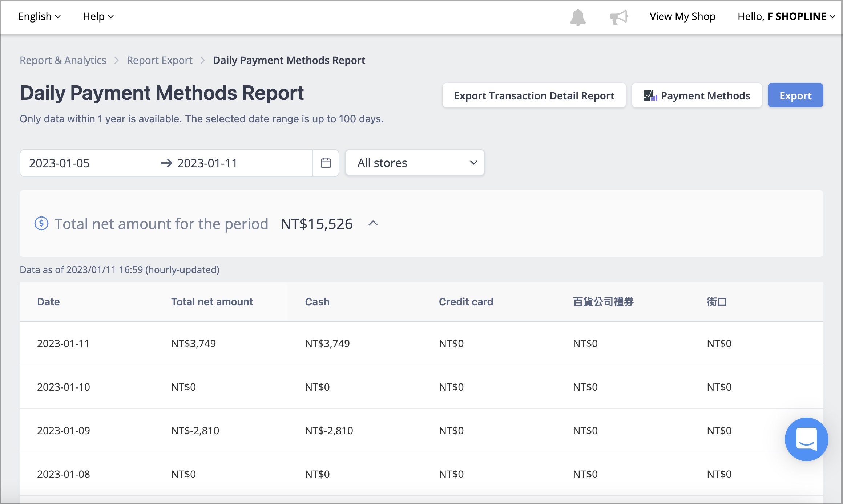843x504 pixels.
Task: Open the notifications bell icon
Action: tap(578, 17)
